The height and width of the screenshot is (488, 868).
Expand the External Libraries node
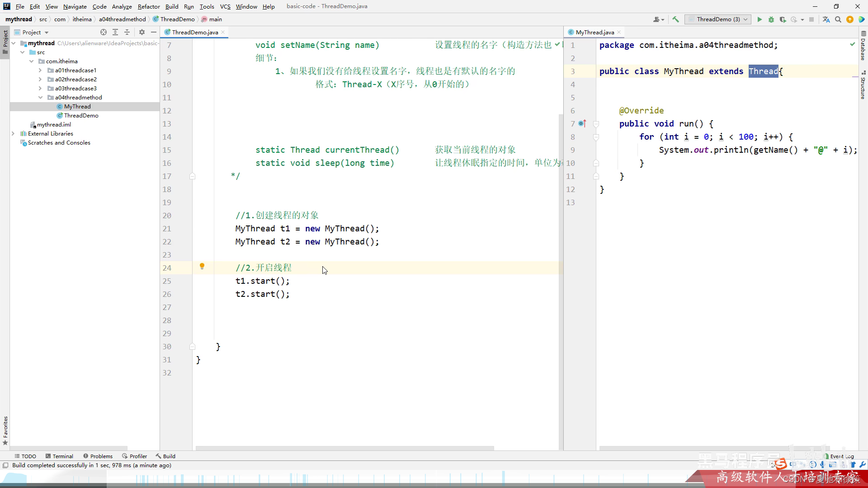pos(13,134)
